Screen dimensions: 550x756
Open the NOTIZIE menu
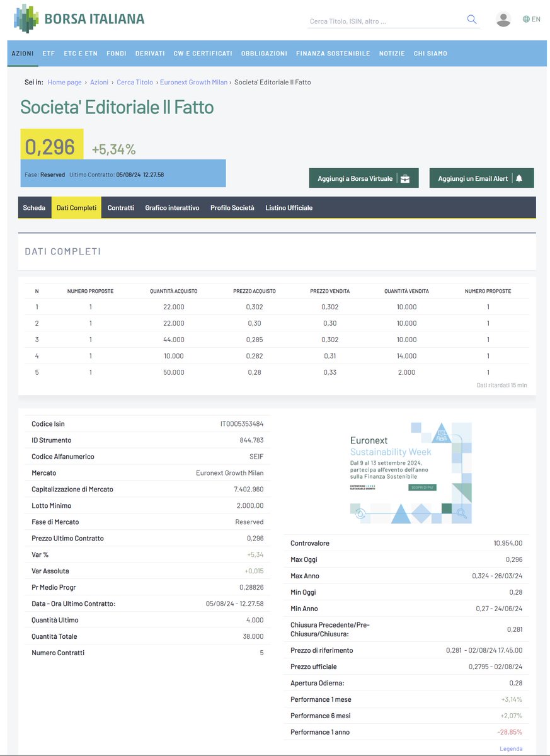(x=392, y=54)
